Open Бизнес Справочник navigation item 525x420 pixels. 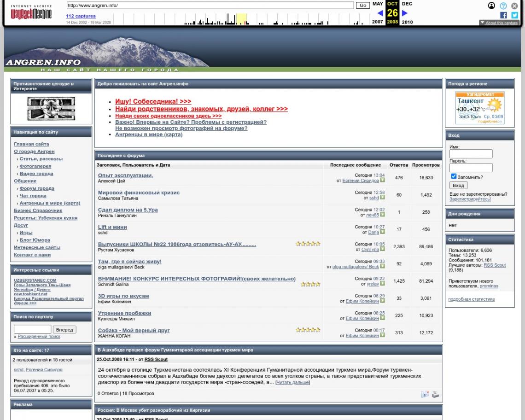click(38, 210)
